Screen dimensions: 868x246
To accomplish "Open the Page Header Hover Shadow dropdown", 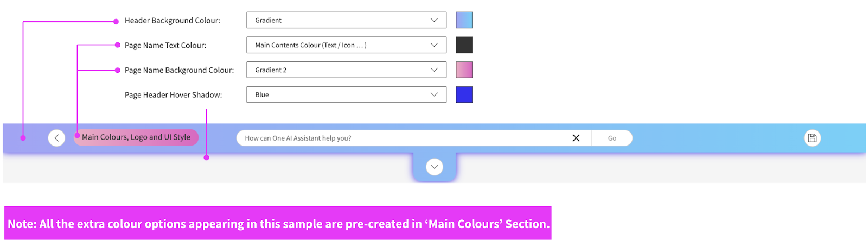I will pyautogui.click(x=346, y=94).
